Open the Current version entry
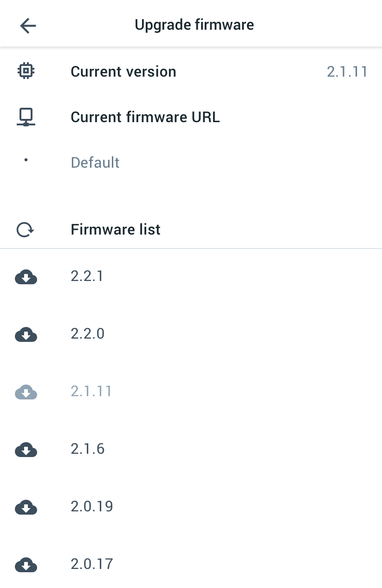The height and width of the screenshot is (588, 382). 123,71
